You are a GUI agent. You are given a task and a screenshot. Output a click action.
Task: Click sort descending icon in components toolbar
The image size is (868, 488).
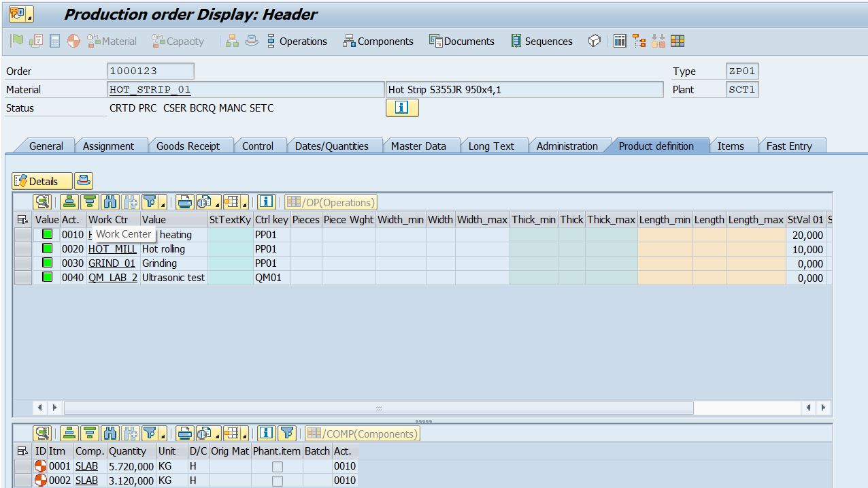[89, 434]
